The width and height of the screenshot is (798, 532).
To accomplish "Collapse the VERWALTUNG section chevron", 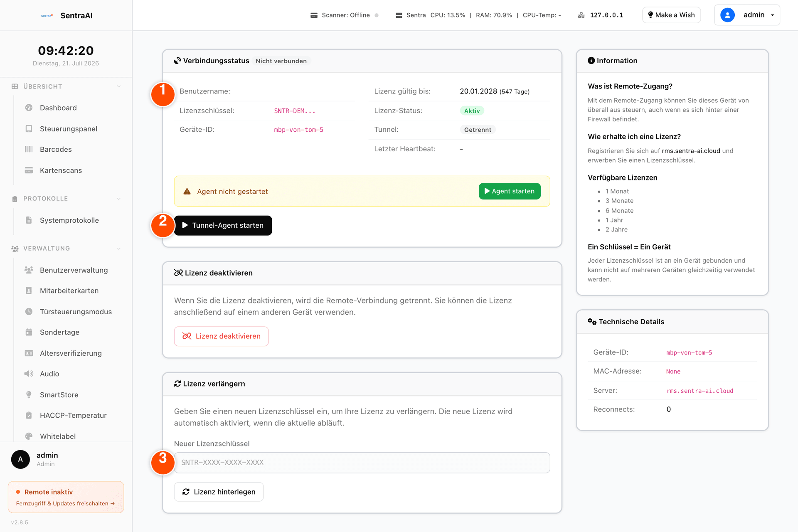I will click(119, 249).
